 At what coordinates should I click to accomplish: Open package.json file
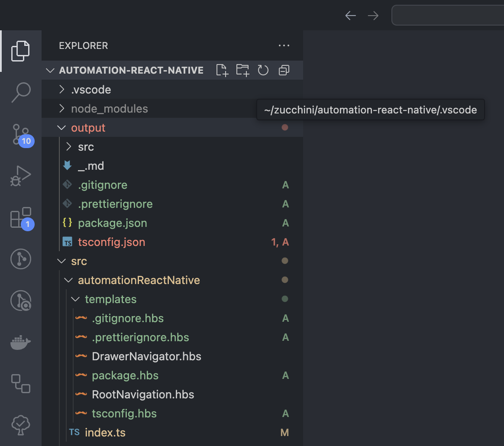pyautogui.click(x=112, y=223)
